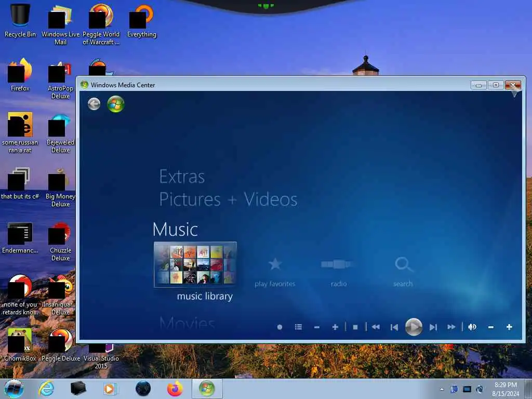
Task: Select play favorites star icon
Action: pos(275,264)
